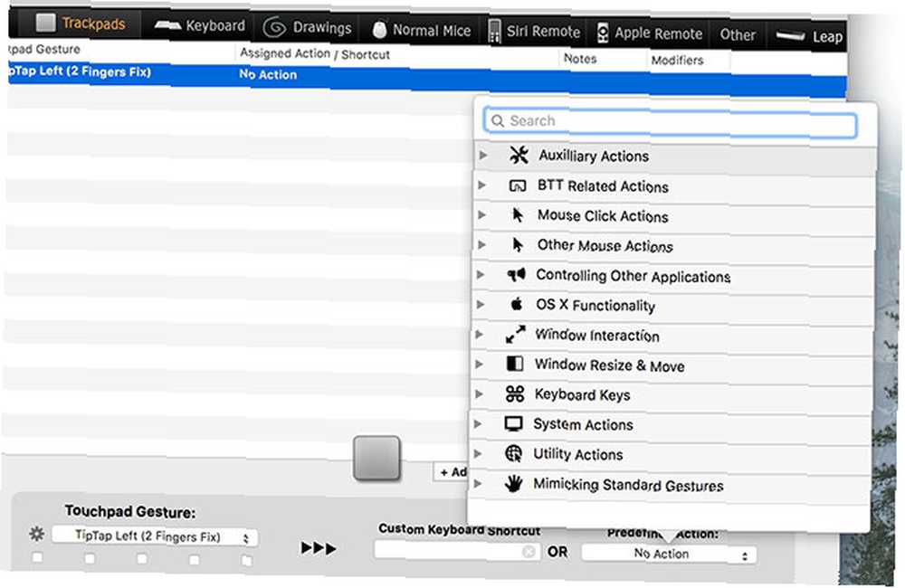Clear the Custom Keyboard Shortcut field

[x=529, y=552]
